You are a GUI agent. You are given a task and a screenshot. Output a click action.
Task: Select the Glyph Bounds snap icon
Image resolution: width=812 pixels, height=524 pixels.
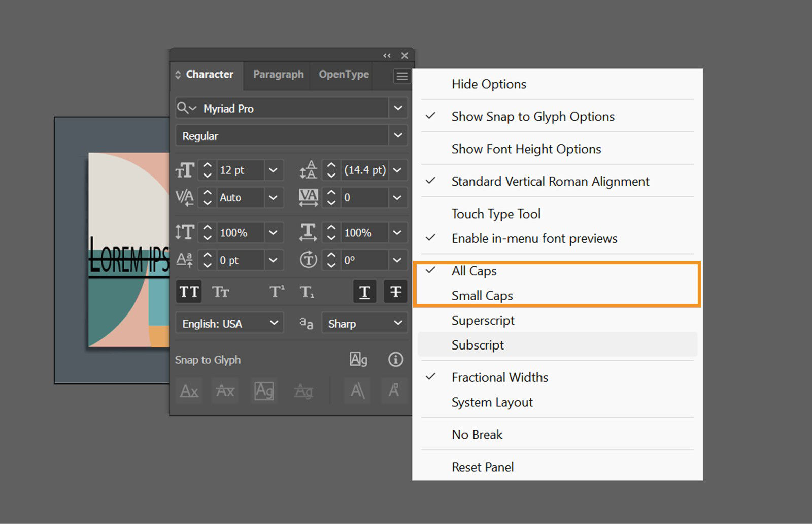pos(264,391)
